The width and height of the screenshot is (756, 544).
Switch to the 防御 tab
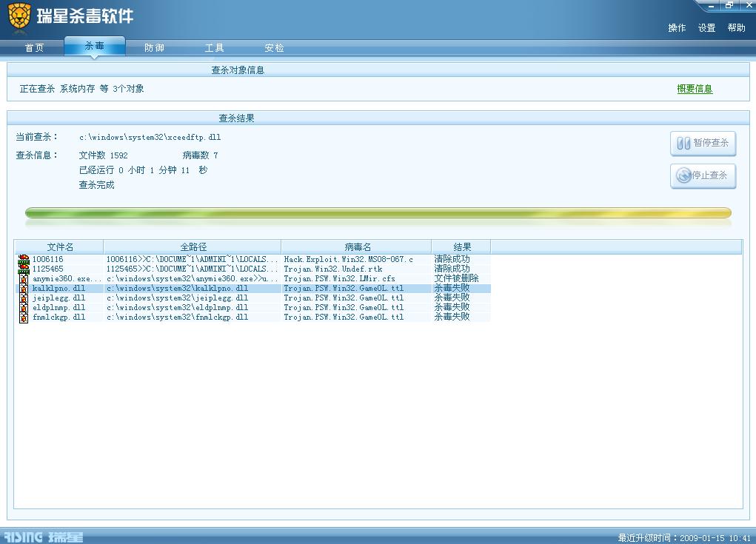click(154, 47)
